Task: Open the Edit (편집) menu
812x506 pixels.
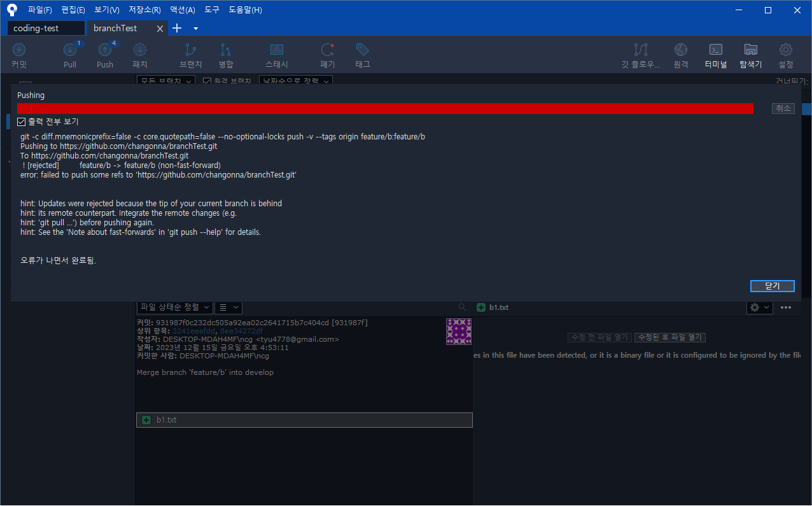Action: point(73,10)
